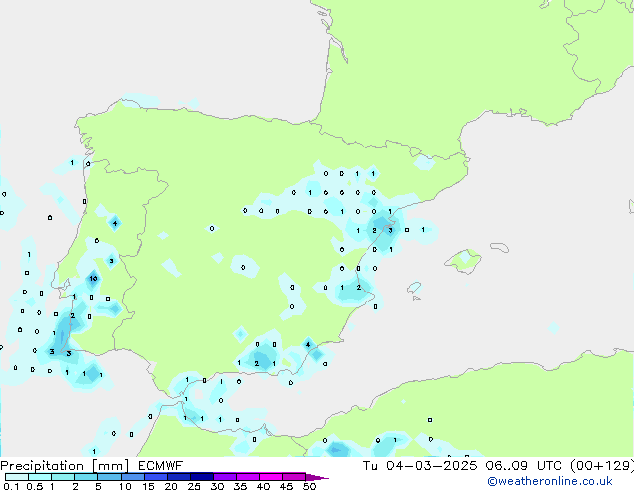The width and height of the screenshot is (634, 490).
Task: Pick the 20–25 mm dark blue swatch
Action: tap(178, 477)
